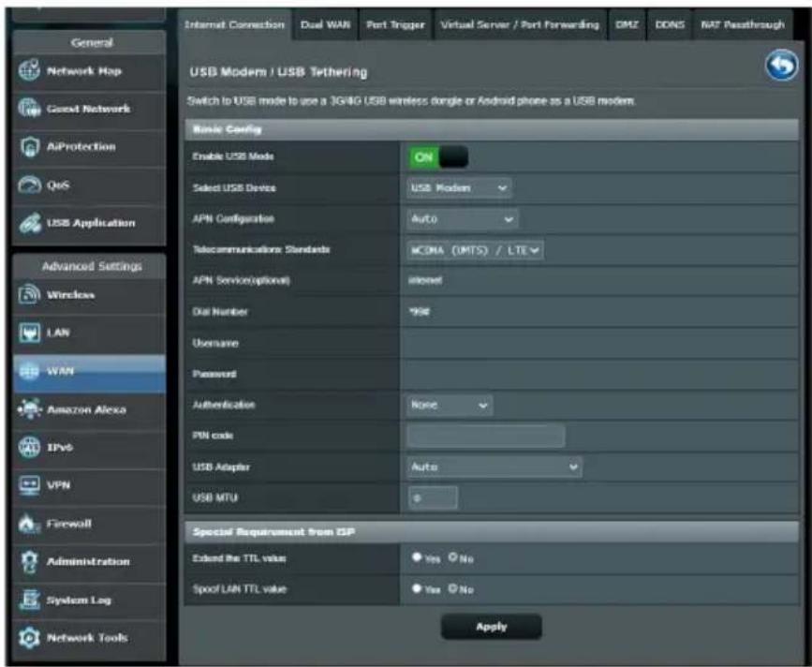Click the Network Tools icon
Screen dimensions: 812x667
point(29,637)
